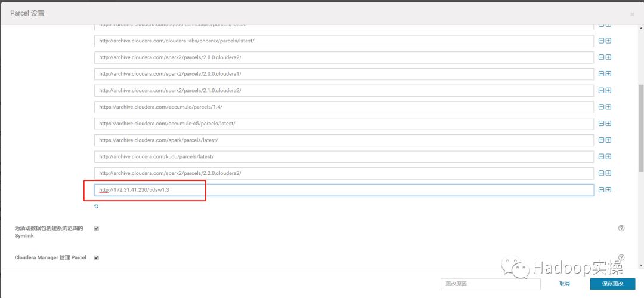Toggle the Symlink checkbox for active parcels
Screen dimensions: 644x298
point(97,229)
